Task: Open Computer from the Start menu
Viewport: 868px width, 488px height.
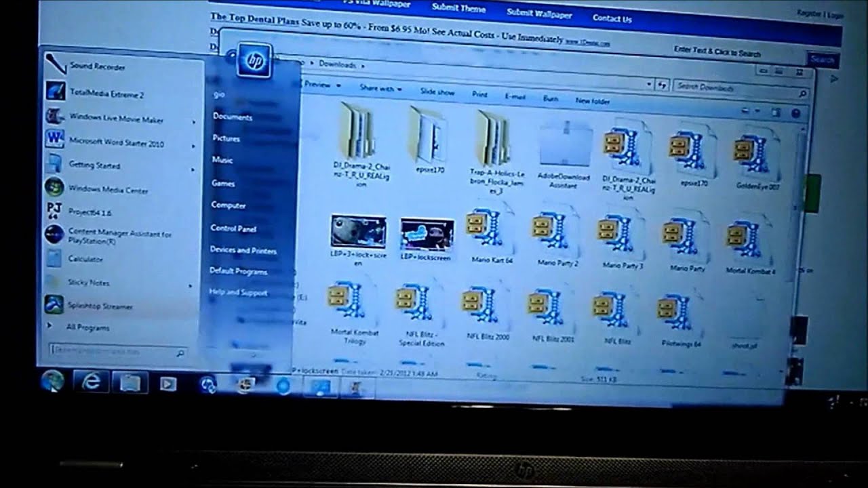Action: click(229, 205)
